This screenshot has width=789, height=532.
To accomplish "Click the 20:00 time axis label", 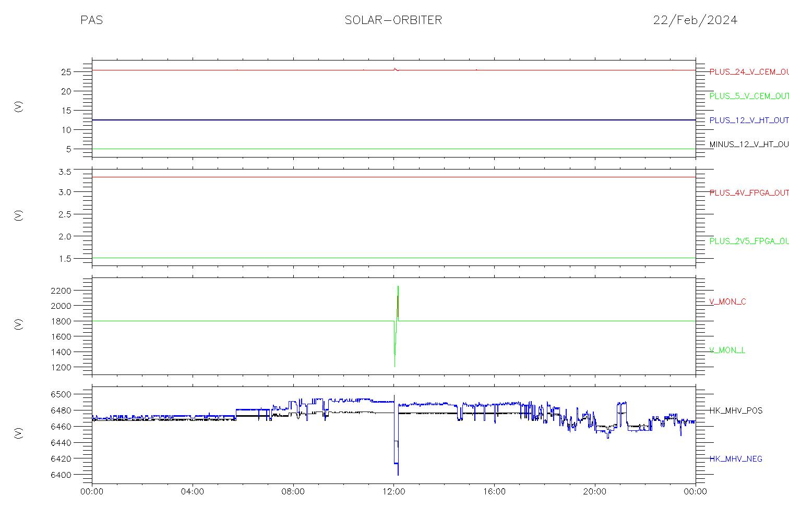I will (595, 491).
